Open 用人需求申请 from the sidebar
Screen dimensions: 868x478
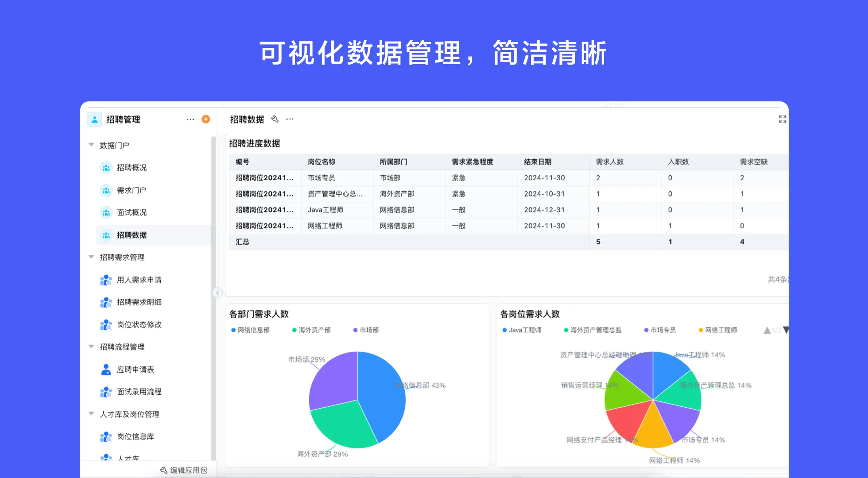pyautogui.click(x=139, y=280)
